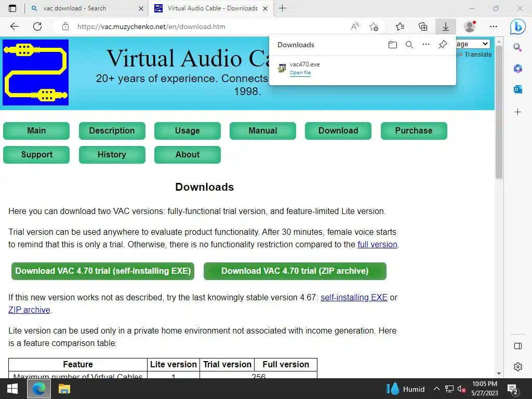Click the 4.67 self-installing EXE link
The width and height of the screenshot is (532, 399).
click(354, 297)
